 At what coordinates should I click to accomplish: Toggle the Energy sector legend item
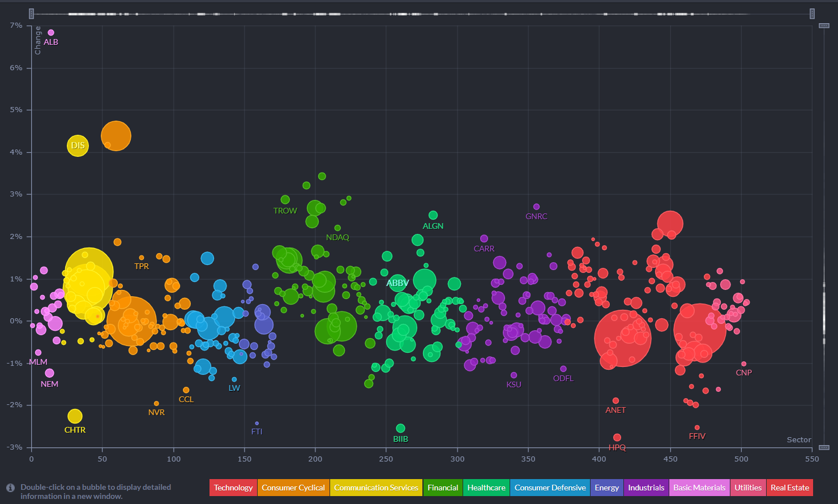607,488
